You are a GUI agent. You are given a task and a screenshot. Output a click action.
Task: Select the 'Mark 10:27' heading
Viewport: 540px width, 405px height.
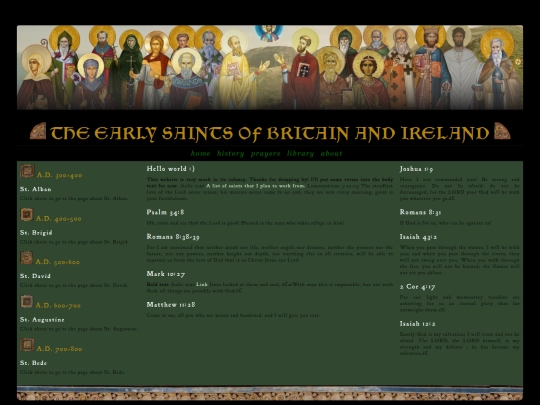166,274
